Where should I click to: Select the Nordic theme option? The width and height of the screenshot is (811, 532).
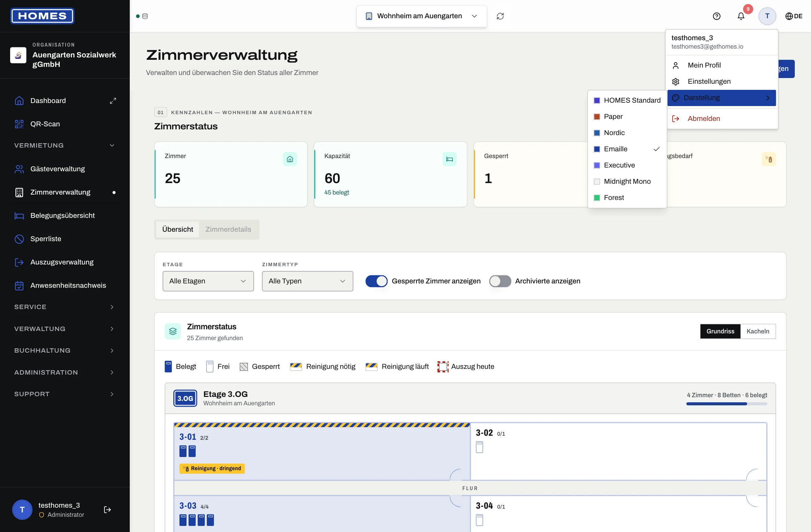click(x=627, y=133)
